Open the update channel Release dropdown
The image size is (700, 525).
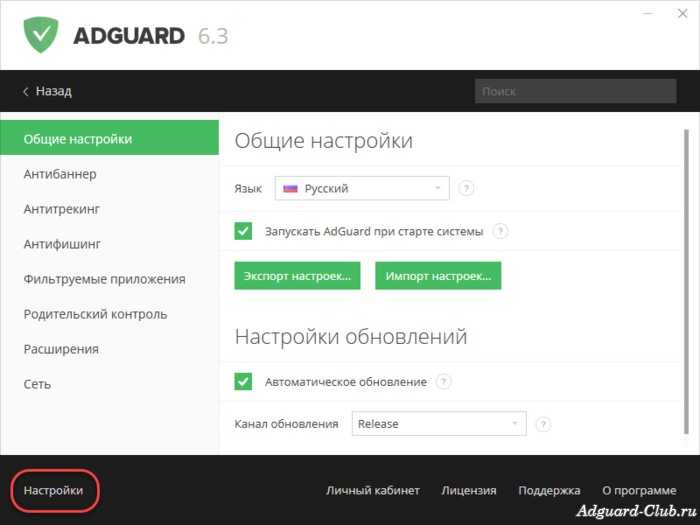click(x=439, y=424)
